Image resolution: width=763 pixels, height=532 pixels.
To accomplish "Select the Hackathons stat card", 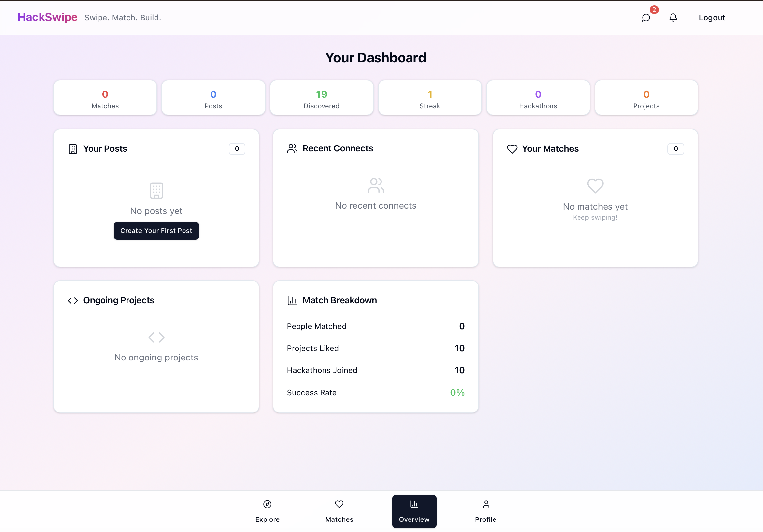I will (538, 98).
